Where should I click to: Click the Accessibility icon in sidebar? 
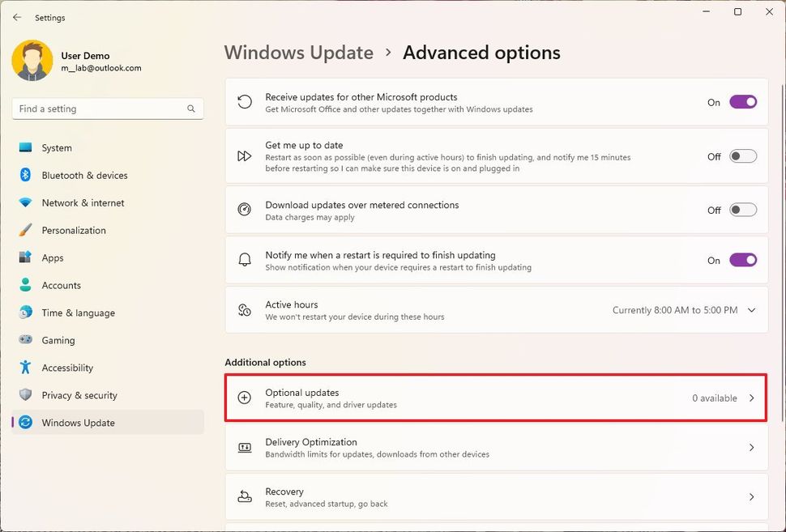pyautogui.click(x=26, y=368)
